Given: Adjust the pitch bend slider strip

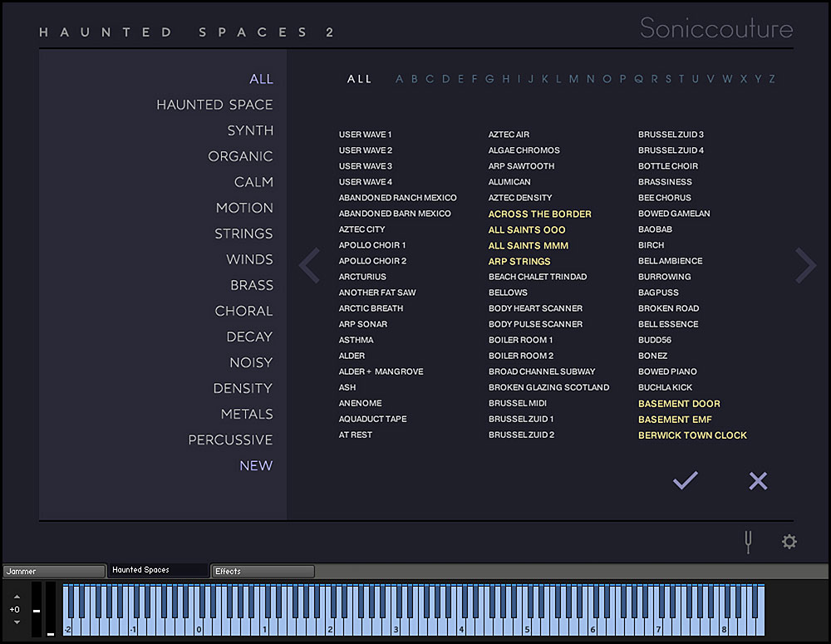Looking at the screenshot, I should tap(37, 609).
